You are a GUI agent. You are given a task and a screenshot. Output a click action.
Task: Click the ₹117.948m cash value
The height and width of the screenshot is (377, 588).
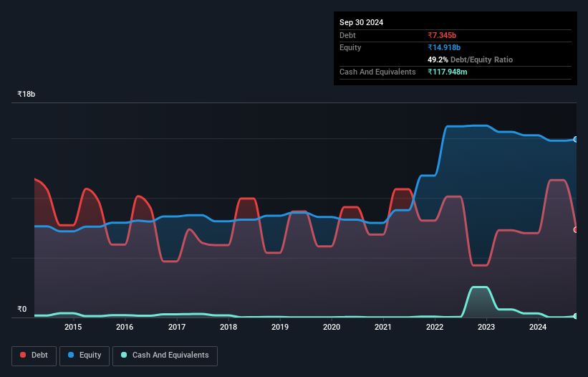pos(448,72)
